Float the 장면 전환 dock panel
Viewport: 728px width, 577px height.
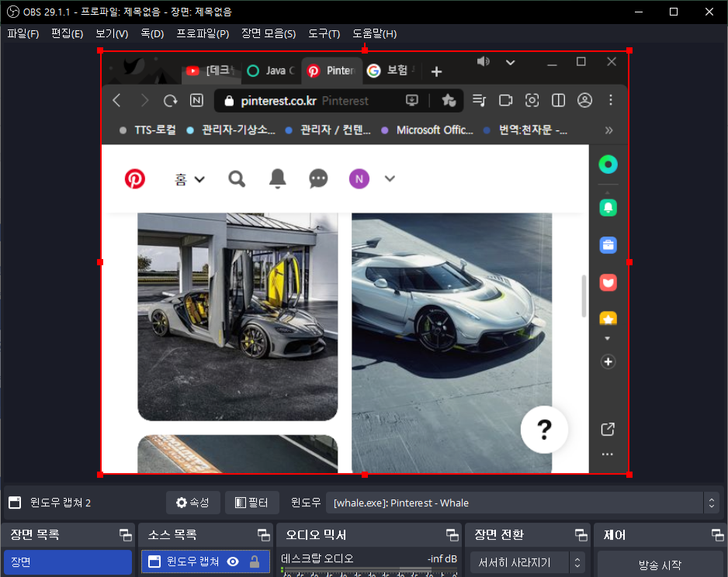580,535
